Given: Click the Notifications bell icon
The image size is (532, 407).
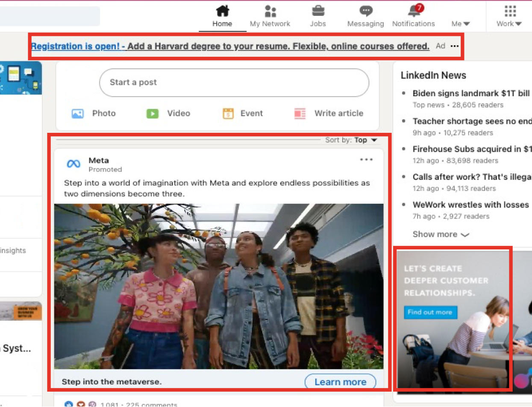Looking at the screenshot, I should pyautogui.click(x=414, y=11).
